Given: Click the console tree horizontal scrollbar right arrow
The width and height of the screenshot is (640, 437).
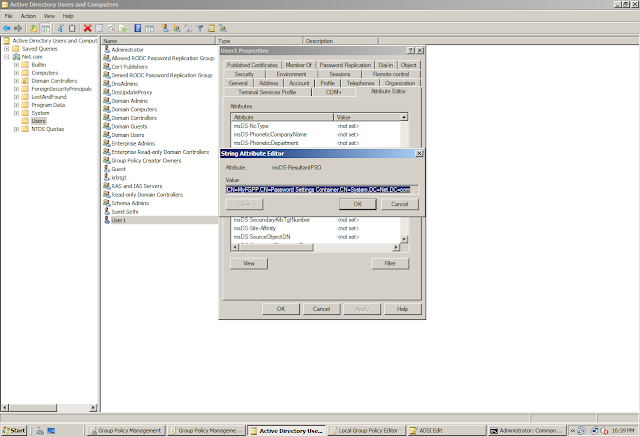Looking at the screenshot, I should (x=93, y=408).
